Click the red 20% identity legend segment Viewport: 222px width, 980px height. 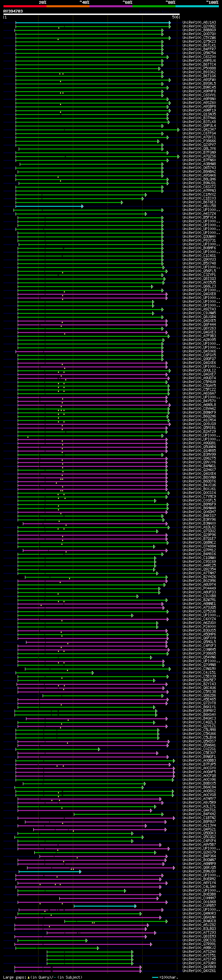[25, 6]
